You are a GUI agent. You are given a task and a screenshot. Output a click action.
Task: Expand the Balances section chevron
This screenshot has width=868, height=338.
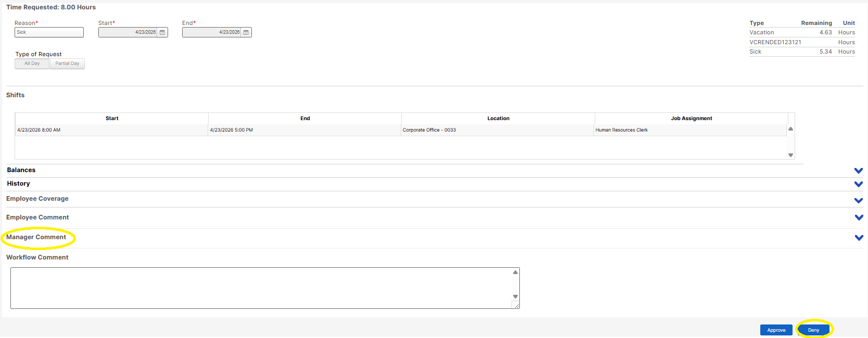[859, 171]
